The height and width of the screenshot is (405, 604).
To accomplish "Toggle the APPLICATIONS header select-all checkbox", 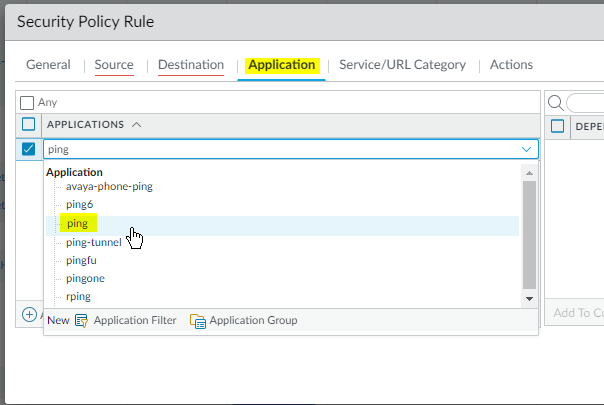I will [29, 125].
